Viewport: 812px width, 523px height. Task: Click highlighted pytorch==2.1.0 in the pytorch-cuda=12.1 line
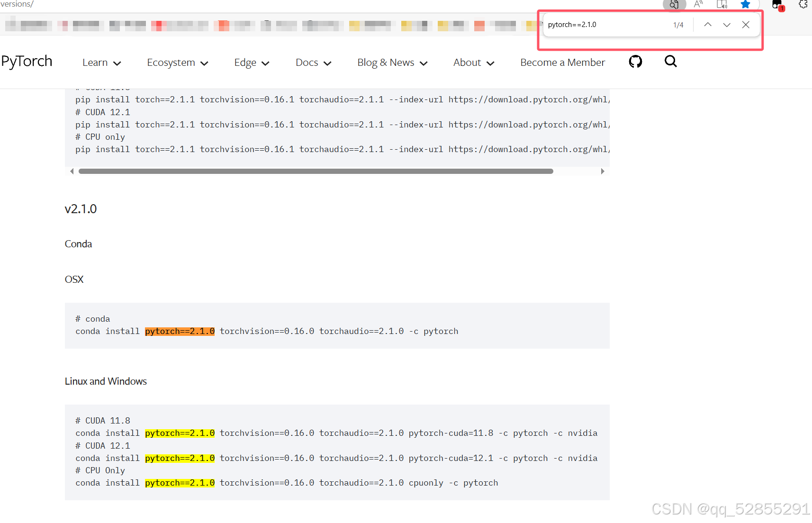pyautogui.click(x=180, y=458)
